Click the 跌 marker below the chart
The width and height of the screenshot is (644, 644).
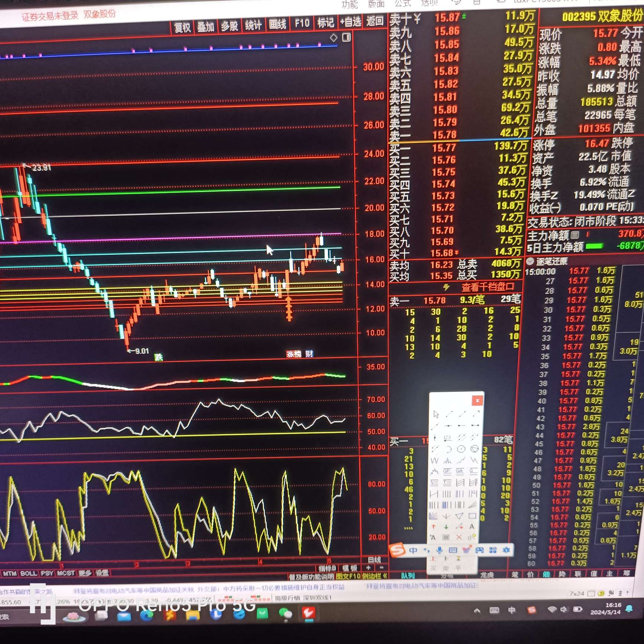click(159, 357)
